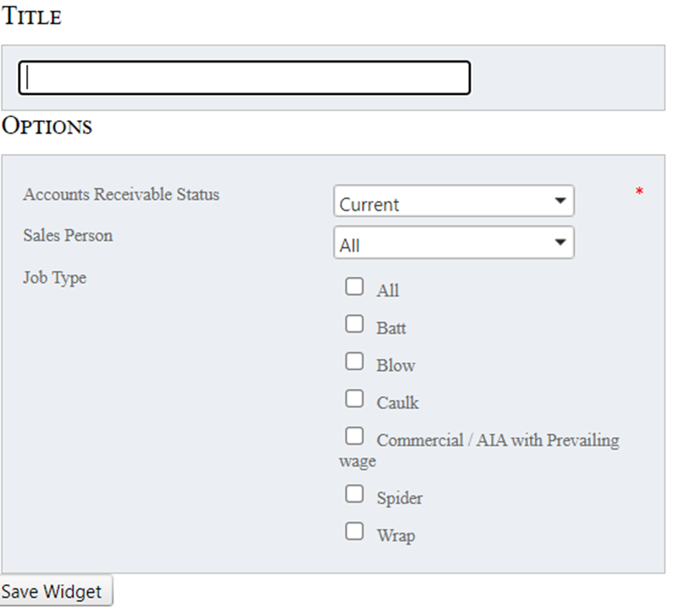Screen dimensions: 686x616
Task: Select the Caulk checkbox
Action: pyautogui.click(x=355, y=399)
